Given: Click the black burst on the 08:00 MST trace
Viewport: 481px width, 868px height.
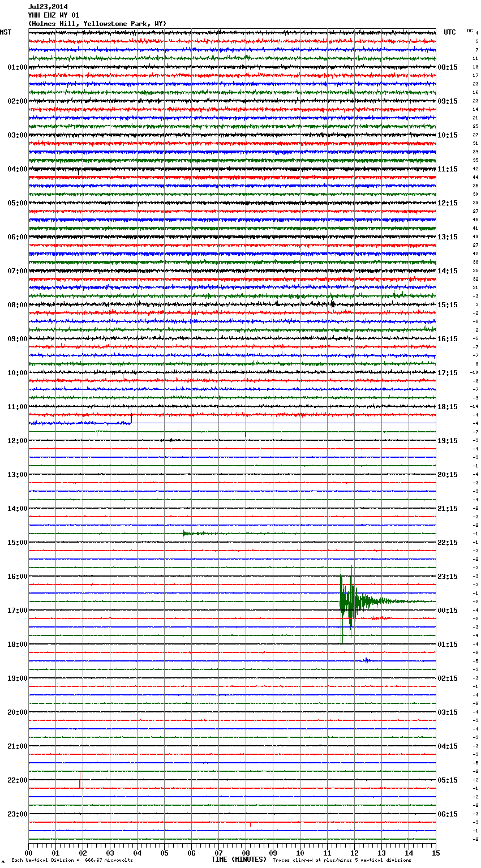Looking at the screenshot, I should coord(332,305).
